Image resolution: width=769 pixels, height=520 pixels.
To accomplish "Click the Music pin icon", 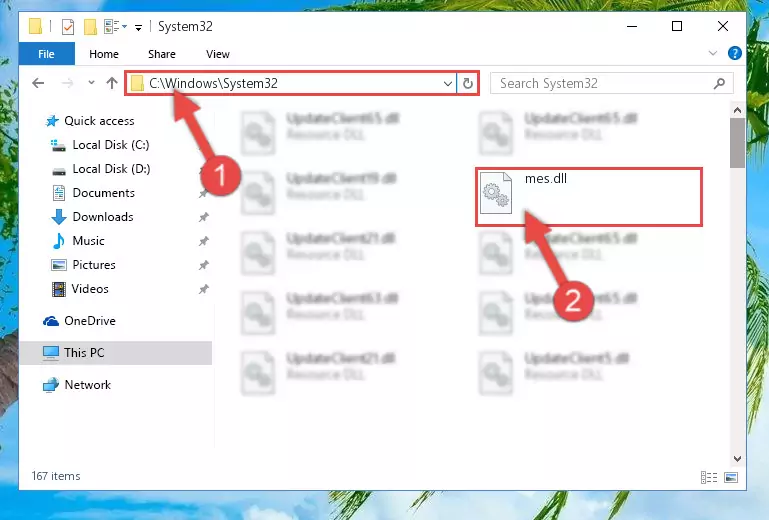I will click(x=204, y=241).
